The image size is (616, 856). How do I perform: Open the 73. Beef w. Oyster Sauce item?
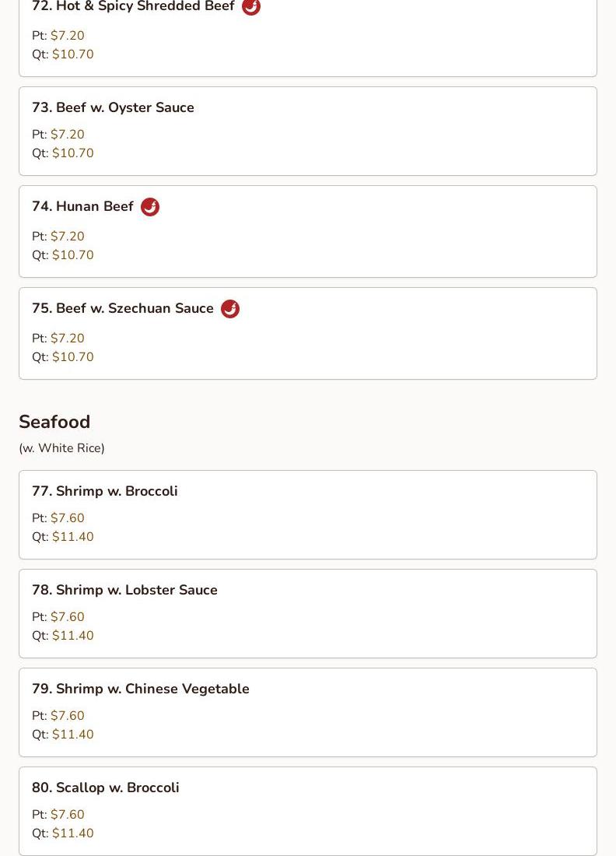click(x=308, y=131)
